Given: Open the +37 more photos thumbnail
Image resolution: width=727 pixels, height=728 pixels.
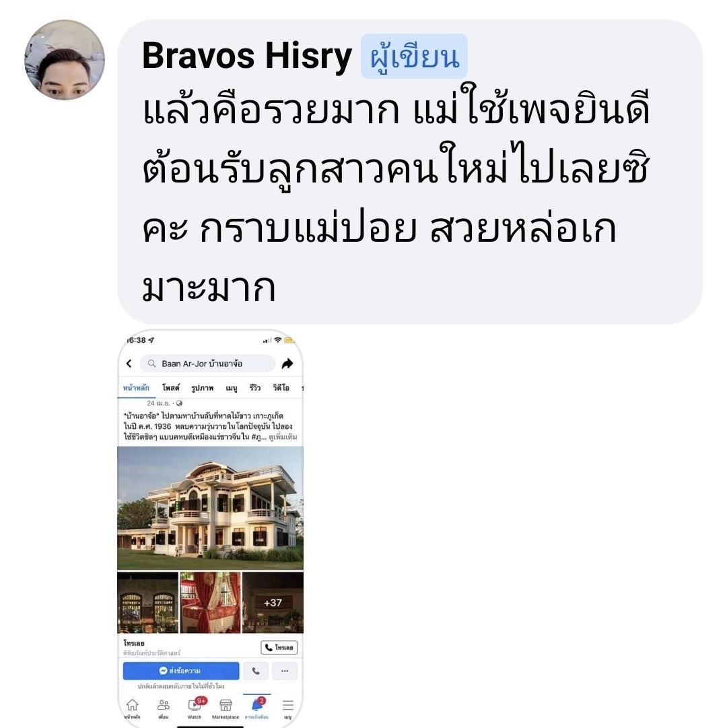Looking at the screenshot, I should click(273, 603).
